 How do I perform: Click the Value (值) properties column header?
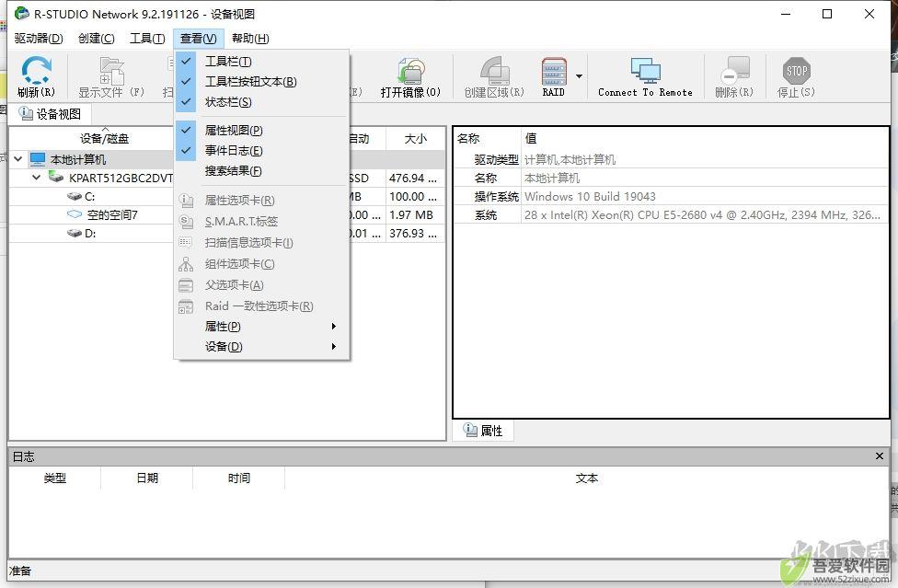coord(705,139)
